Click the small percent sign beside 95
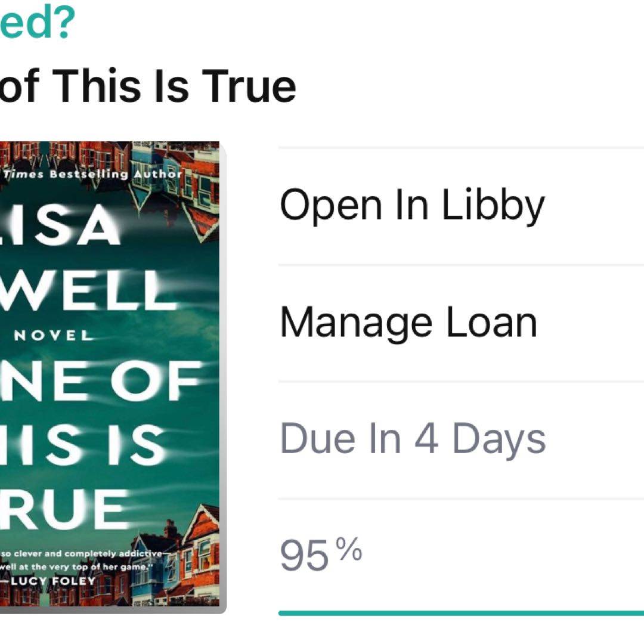The image size is (644, 644). [x=349, y=550]
